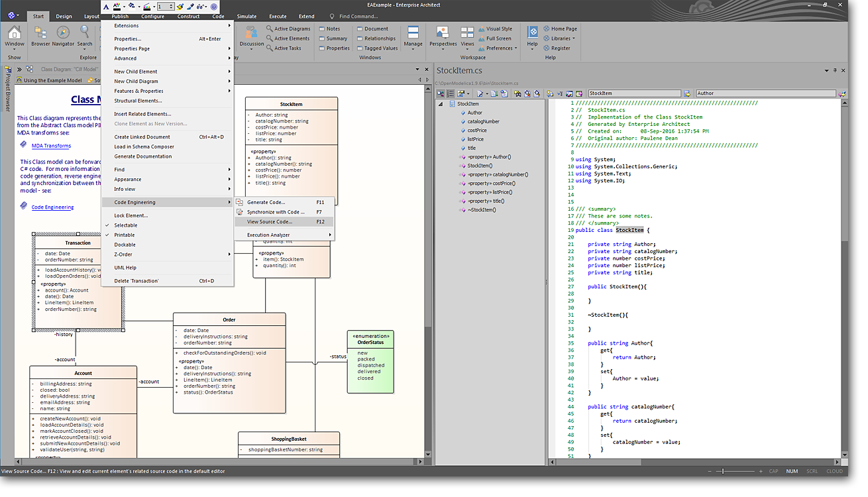The width and height of the screenshot is (868, 497).
Task: Collapse the StockItem tree node
Action: click(x=442, y=104)
